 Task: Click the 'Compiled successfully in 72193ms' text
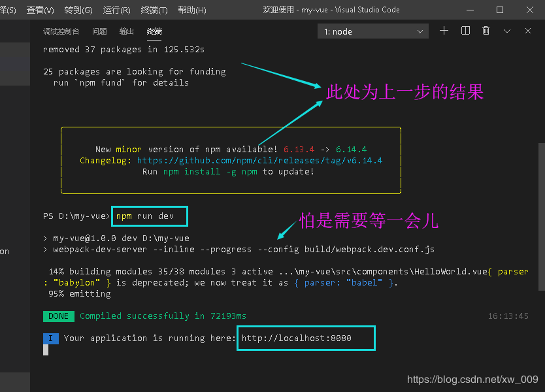(163, 316)
